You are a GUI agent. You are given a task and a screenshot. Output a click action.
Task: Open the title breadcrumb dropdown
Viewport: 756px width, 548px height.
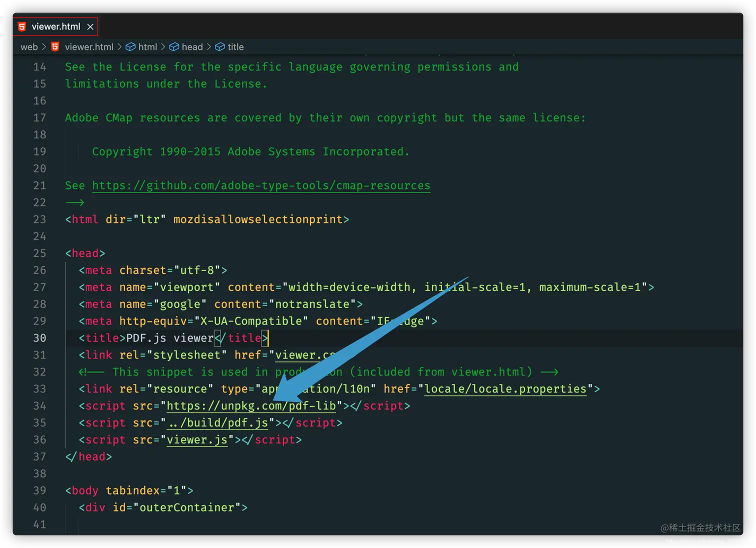point(235,46)
